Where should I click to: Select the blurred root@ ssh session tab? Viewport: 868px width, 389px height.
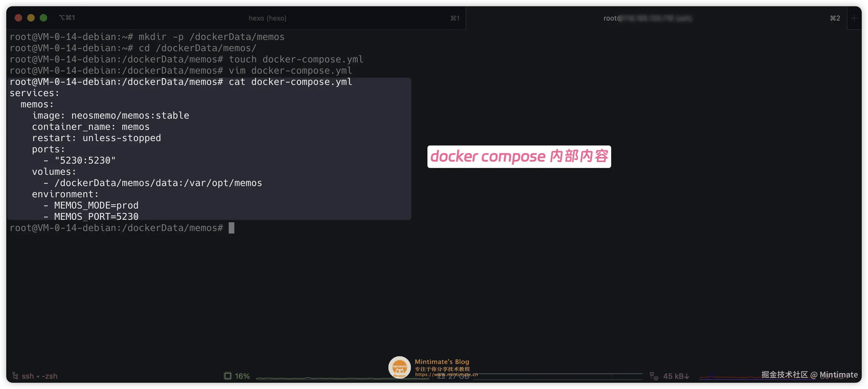(647, 18)
